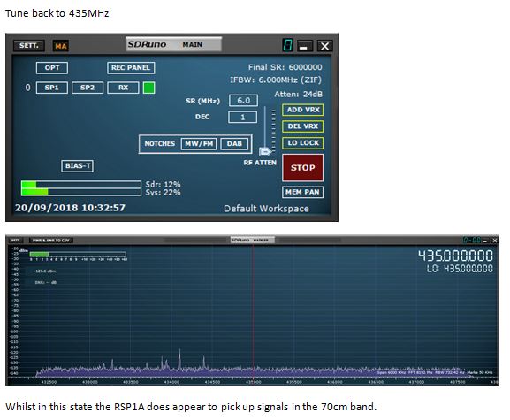
Task: Click the red STOP stream button
Action: point(303,167)
